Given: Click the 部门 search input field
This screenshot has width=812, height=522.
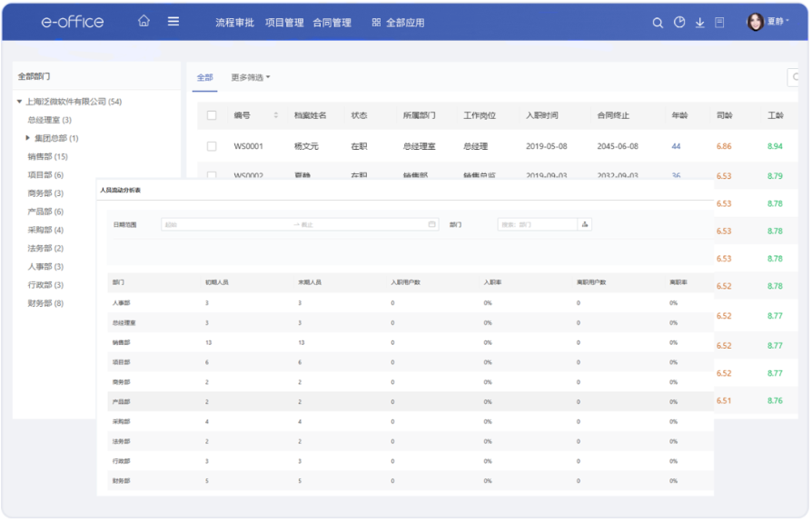Looking at the screenshot, I should click(536, 224).
